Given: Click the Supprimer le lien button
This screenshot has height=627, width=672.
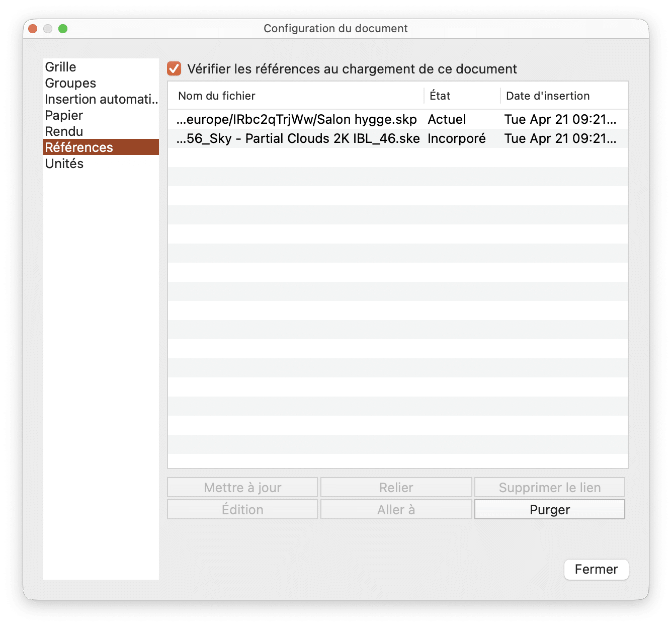Looking at the screenshot, I should point(549,488).
